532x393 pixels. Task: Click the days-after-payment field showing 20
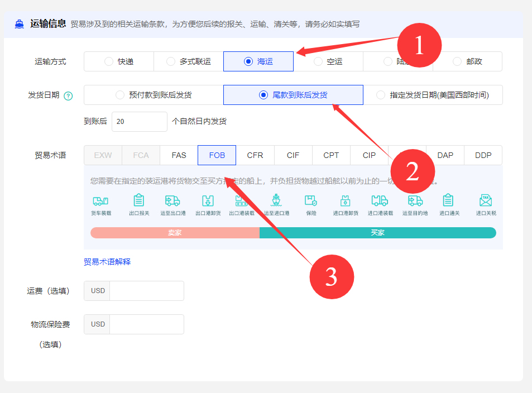[139, 122]
